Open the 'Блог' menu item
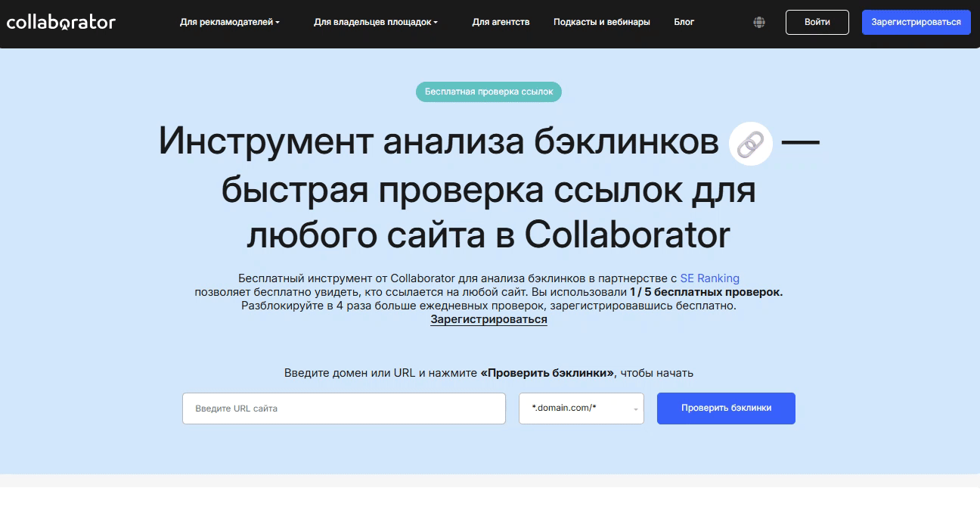The width and height of the screenshot is (980, 525). 684,23
